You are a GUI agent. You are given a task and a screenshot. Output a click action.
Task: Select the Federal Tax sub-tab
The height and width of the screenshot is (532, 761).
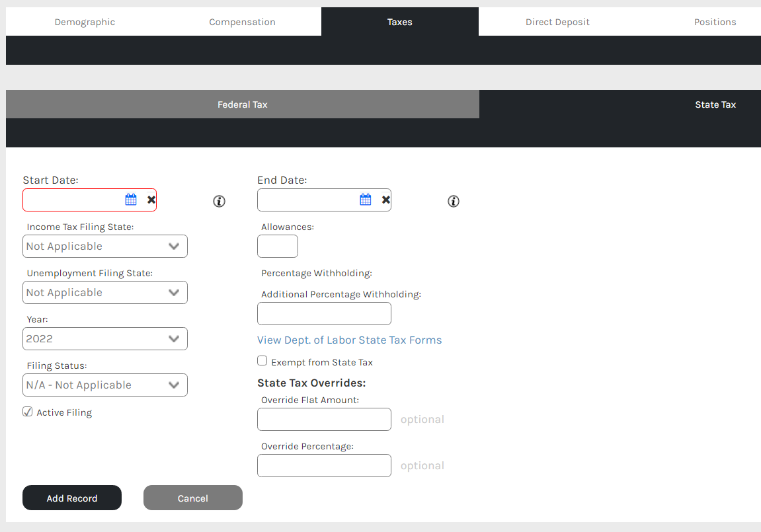[x=242, y=104]
